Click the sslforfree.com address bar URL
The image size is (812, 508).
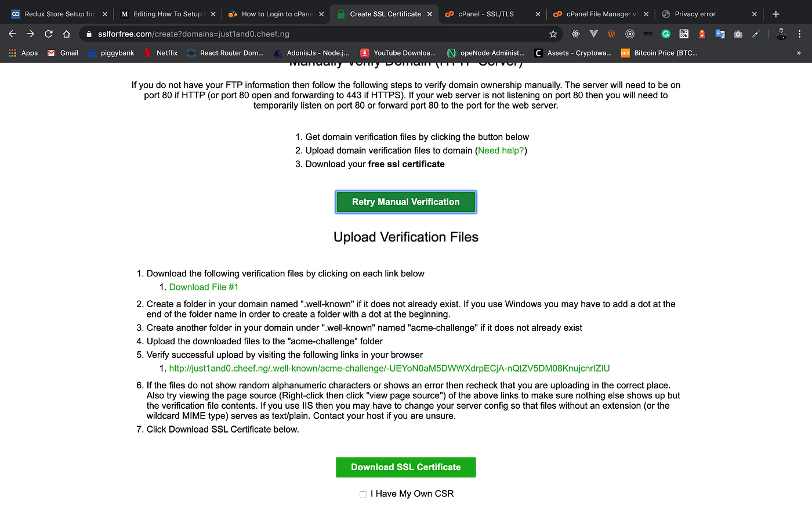[194, 34]
